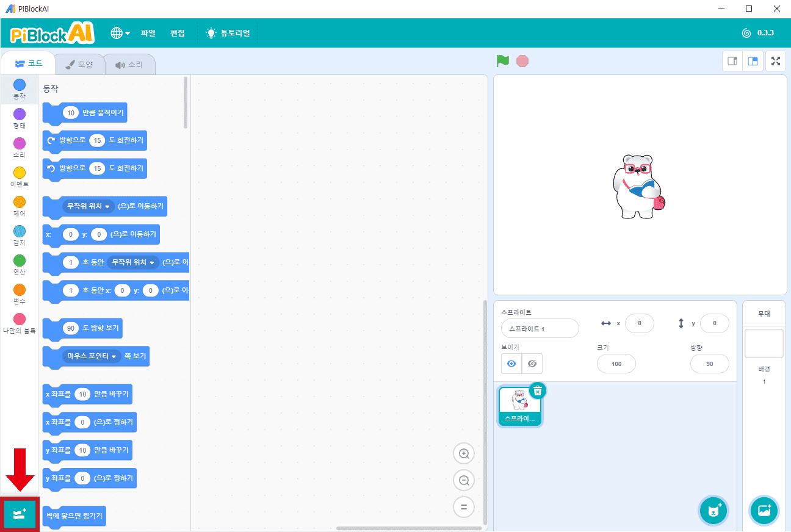Open the choose backdrop button

764,511
